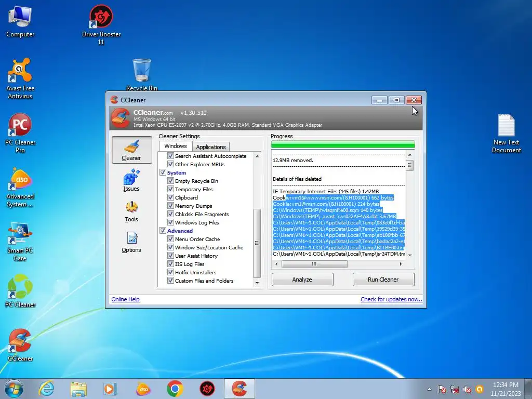
Task: Uncheck Menu Order Cache
Action: (x=170, y=239)
